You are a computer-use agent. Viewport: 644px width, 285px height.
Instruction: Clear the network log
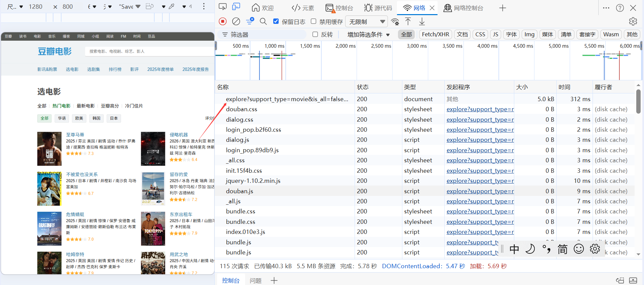236,22
